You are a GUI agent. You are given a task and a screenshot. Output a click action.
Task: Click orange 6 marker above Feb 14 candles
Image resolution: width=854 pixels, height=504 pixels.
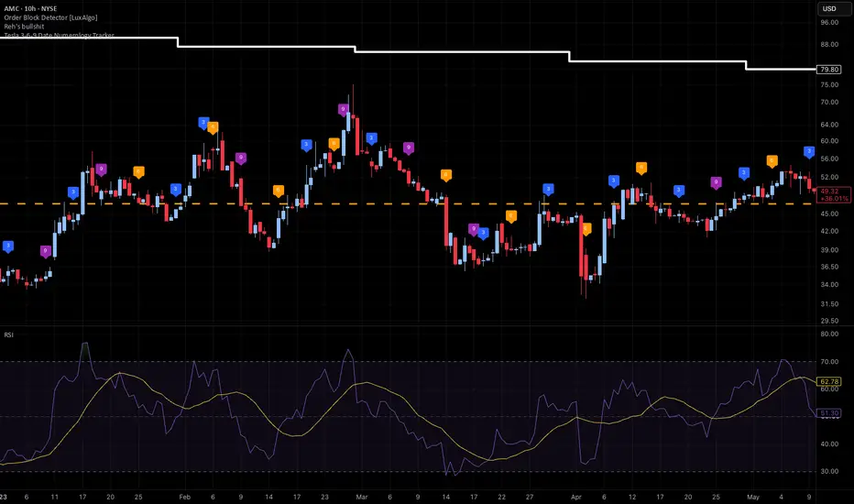click(x=279, y=192)
